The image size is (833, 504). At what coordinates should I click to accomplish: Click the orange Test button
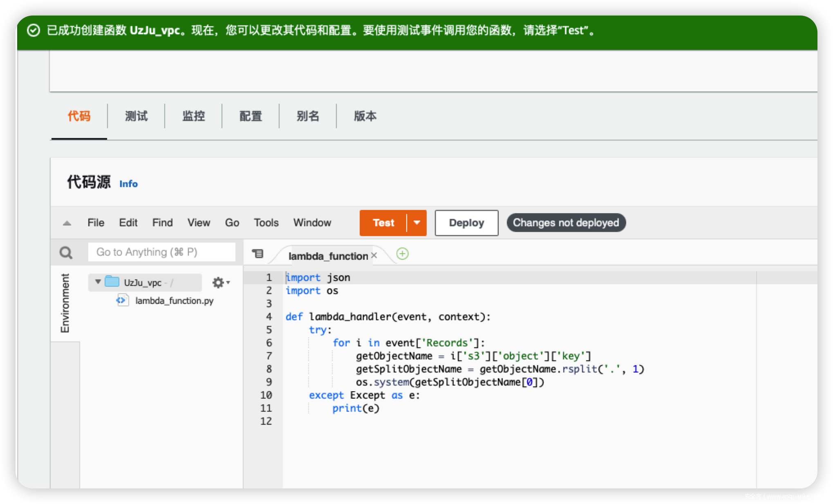[x=383, y=223]
